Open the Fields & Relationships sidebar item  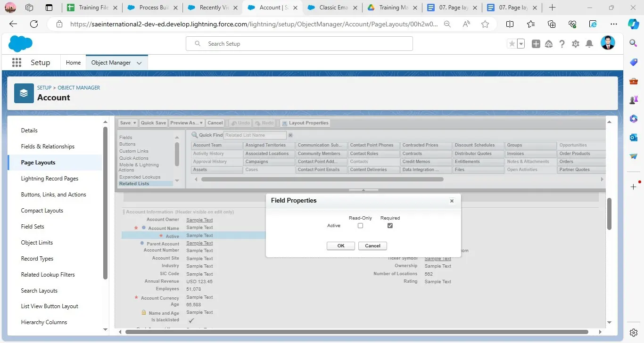48,147
